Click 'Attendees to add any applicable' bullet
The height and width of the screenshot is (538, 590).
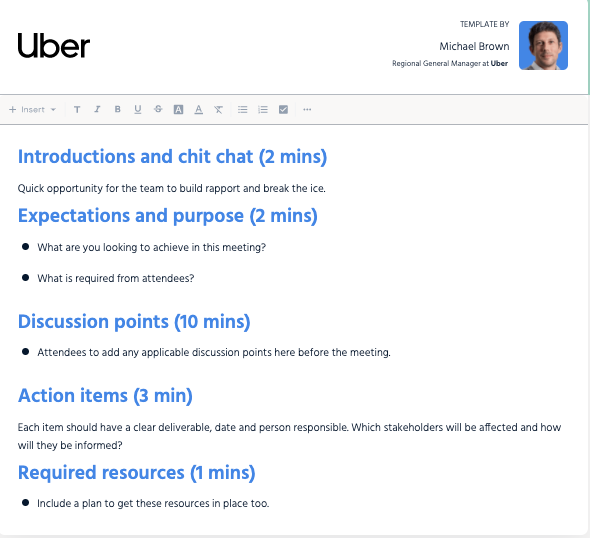pos(214,353)
